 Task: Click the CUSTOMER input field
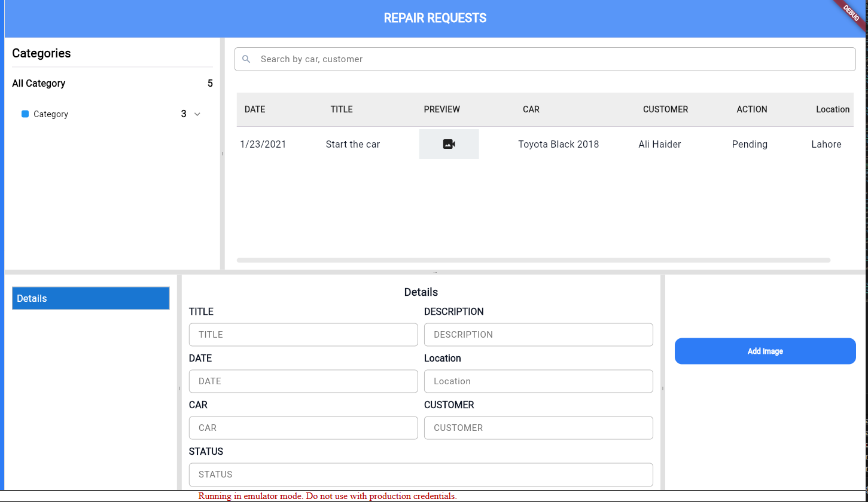[538, 428]
